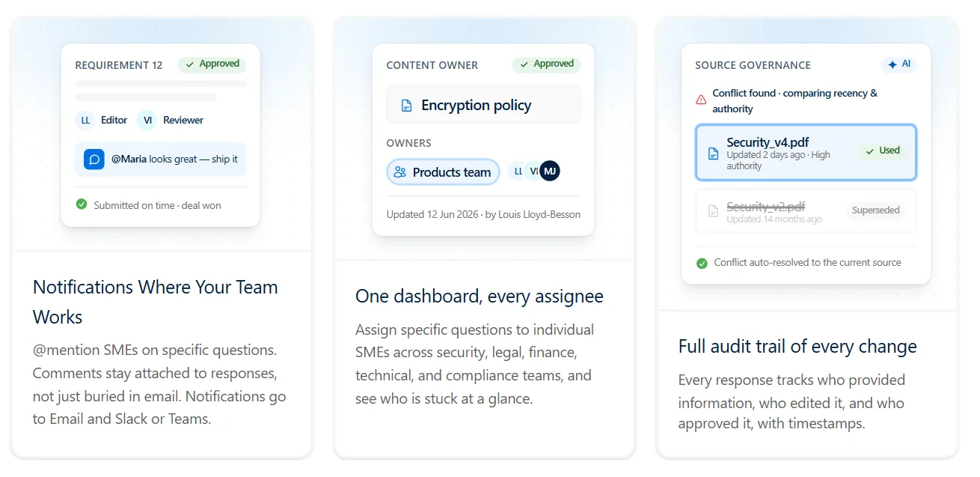
Task: Click the OWNERS label
Action: [409, 143]
